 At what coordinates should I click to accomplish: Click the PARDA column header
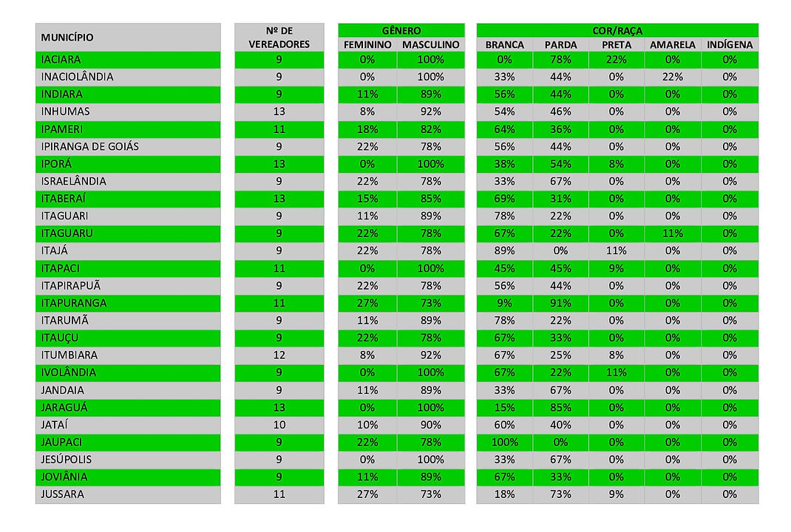pos(560,44)
